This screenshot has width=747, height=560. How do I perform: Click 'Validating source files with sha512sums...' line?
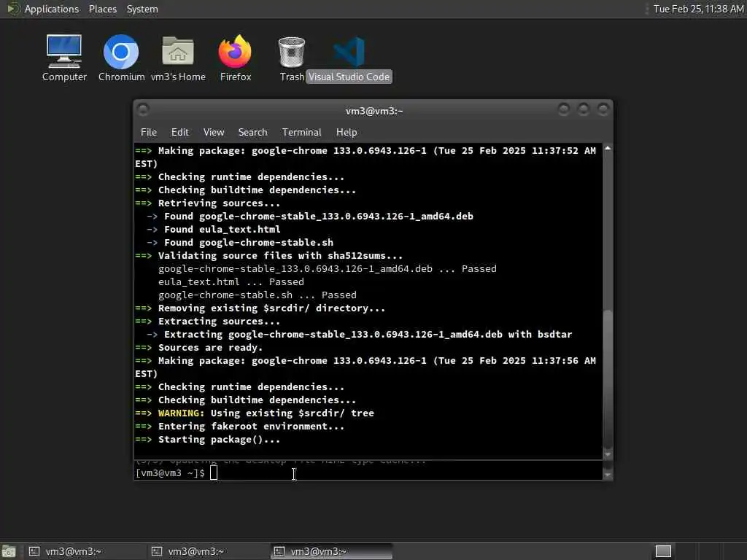tap(280, 256)
